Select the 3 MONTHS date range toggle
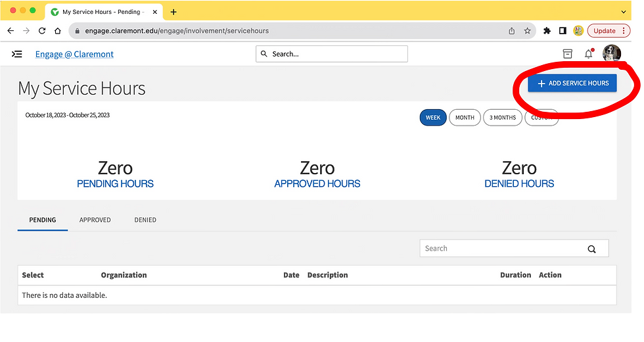 (502, 118)
